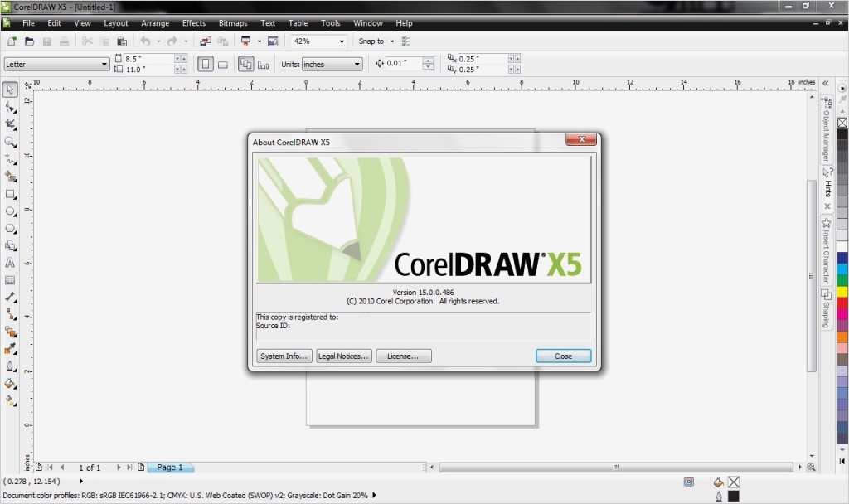This screenshot has height=504, width=849.
Task: Expand the paper size list showing Letter
Action: click(104, 63)
